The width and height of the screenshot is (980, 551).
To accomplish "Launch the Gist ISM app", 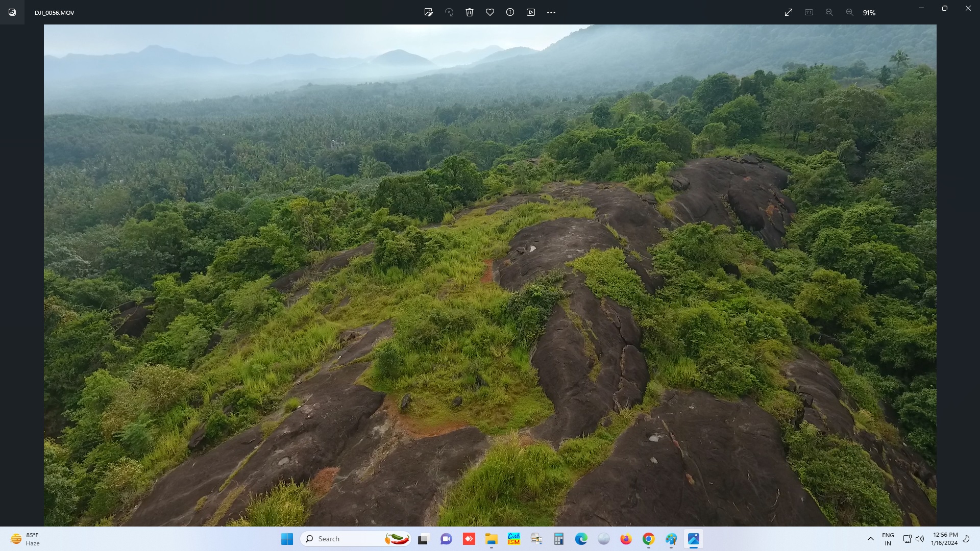I will (x=514, y=539).
